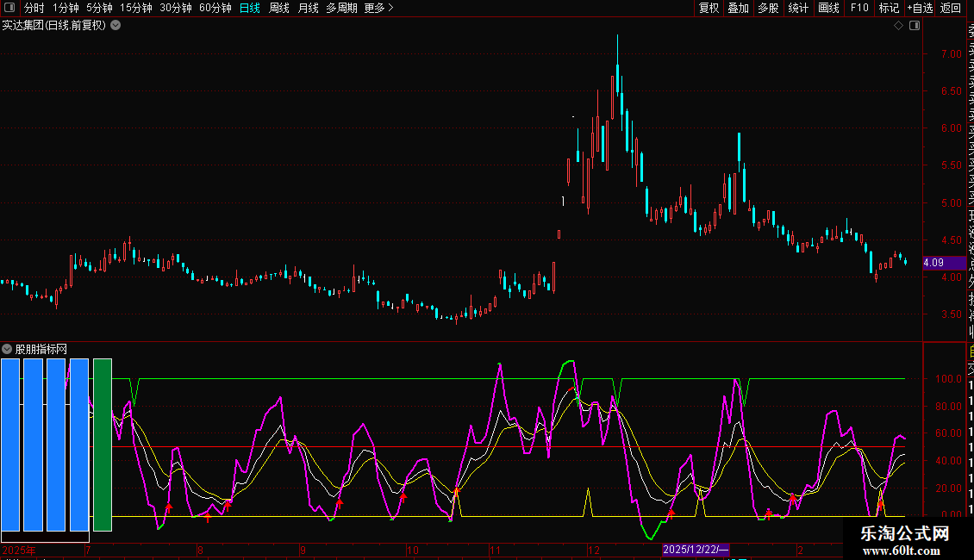
Task: Toggle the right side panel icon
Action: [915, 26]
